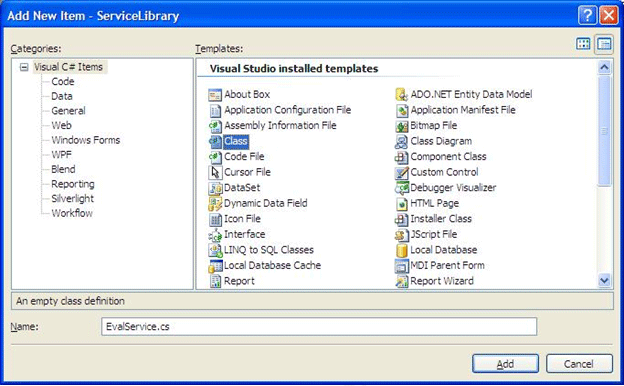Open the Reporting category
Viewport: 624px width, 386px height.
[x=73, y=184]
